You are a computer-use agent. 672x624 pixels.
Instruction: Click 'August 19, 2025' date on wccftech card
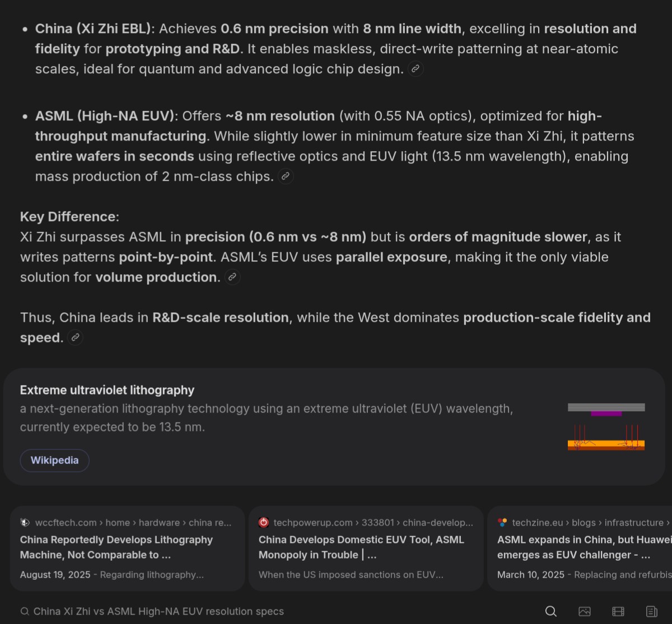coord(55,575)
